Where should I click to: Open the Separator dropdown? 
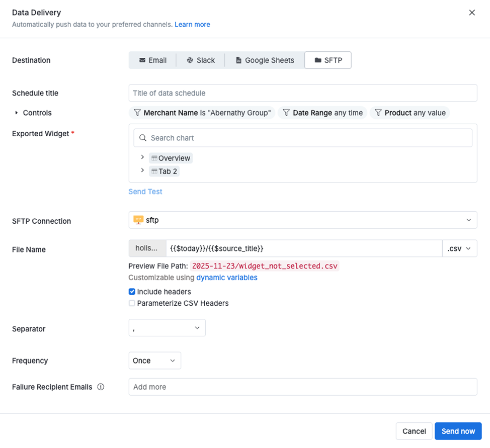tap(167, 327)
